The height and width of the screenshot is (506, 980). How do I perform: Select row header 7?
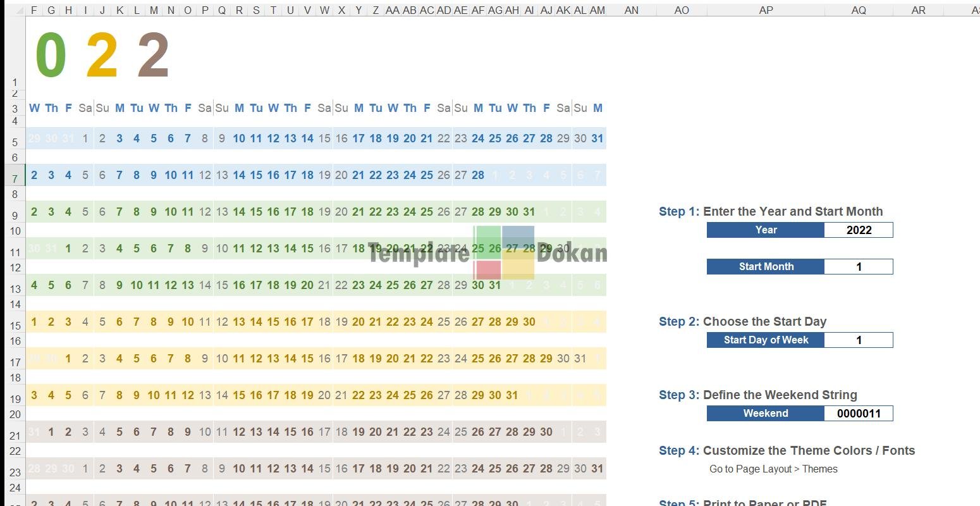[x=14, y=179]
